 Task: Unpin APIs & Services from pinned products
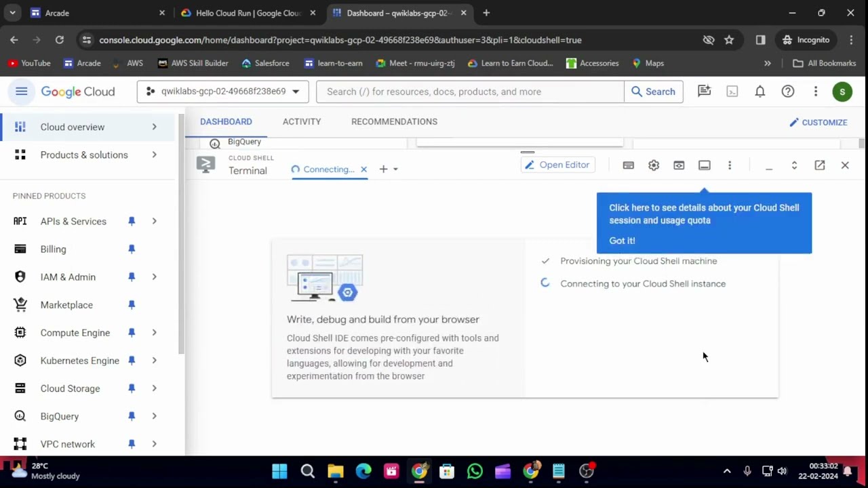coord(132,221)
